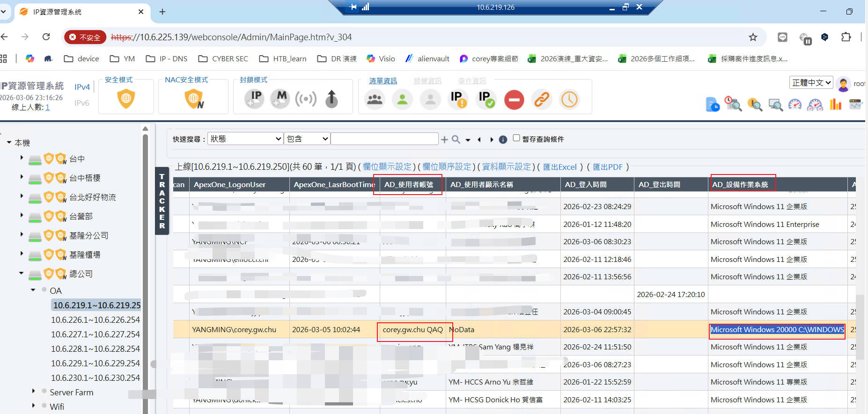The width and height of the screenshot is (868, 414).
Task: Open the 狀態 quick search field dropdown
Action: 245,139
